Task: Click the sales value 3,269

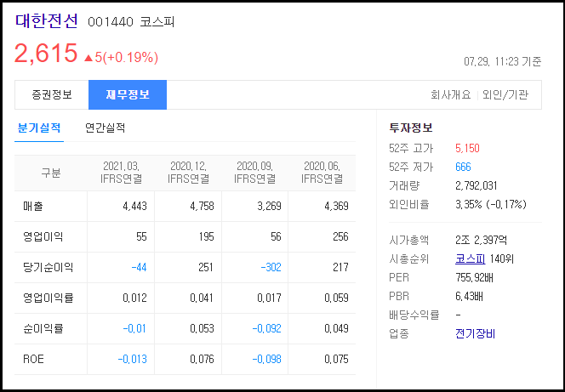Action: (x=269, y=207)
